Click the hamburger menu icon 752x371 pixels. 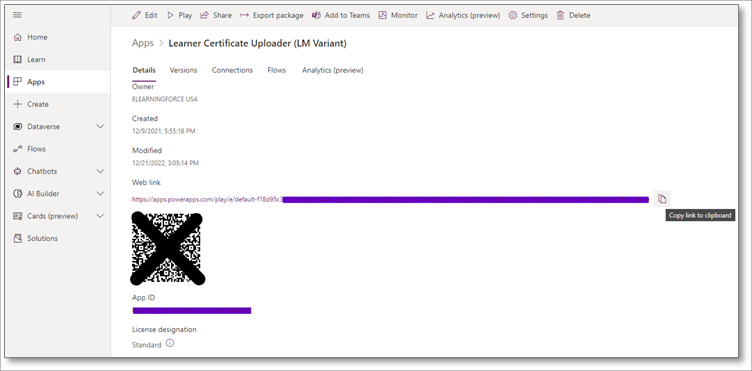point(17,15)
